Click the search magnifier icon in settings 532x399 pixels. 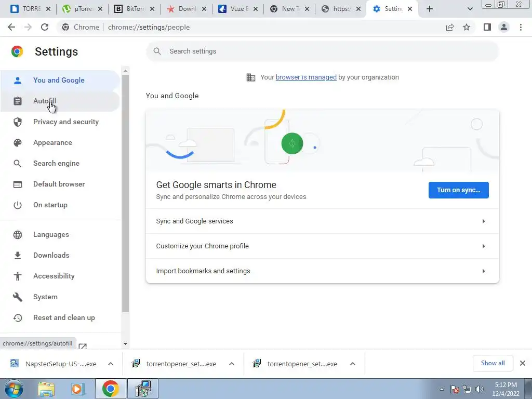[157, 51]
